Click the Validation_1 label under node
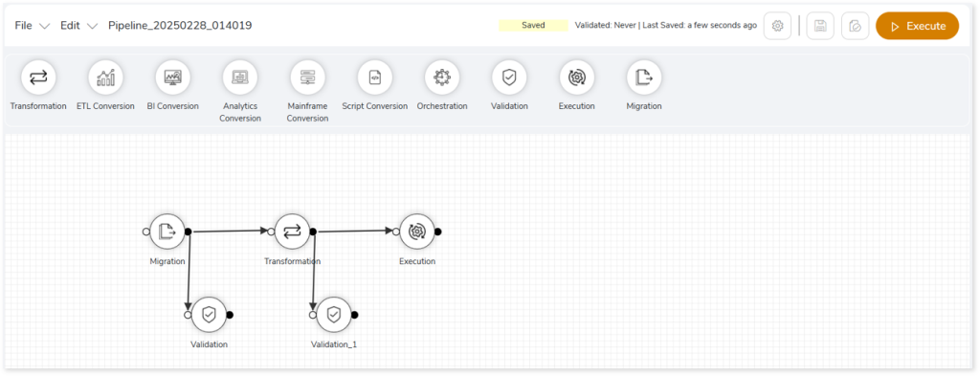 click(334, 344)
